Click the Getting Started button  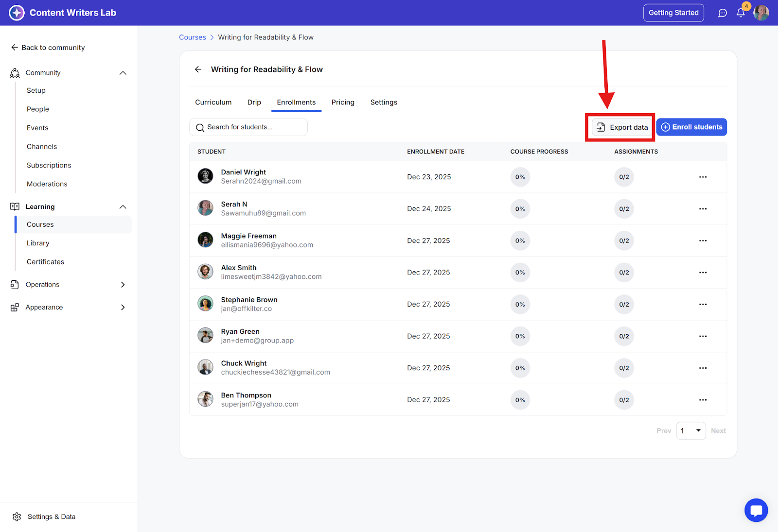coord(673,13)
